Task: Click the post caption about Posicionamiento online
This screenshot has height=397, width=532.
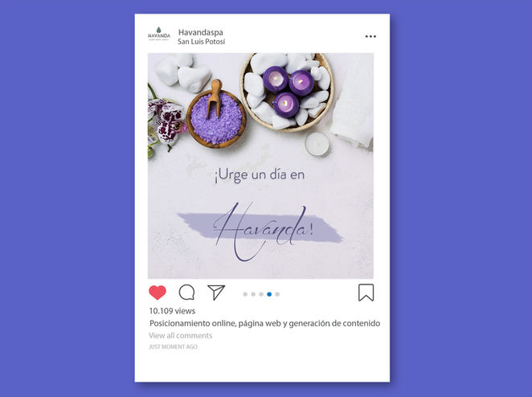Action: [264, 323]
